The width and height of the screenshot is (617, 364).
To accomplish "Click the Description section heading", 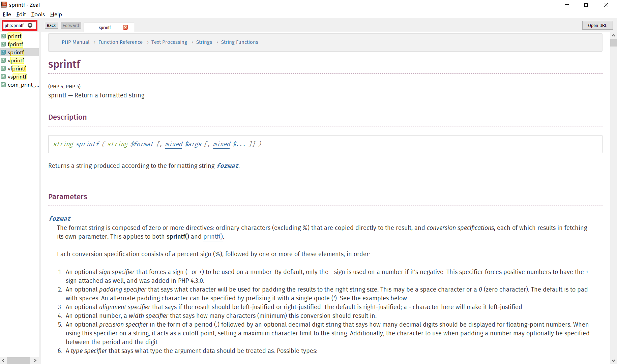I will pyautogui.click(x=67, y=117).
